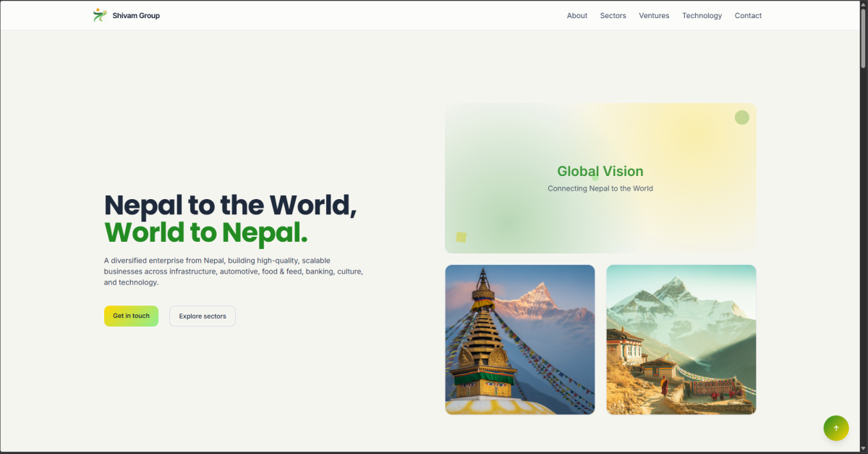The width and height of the screenshot is (868, 454).
Task: Open the mountain village image
Action: (681, 340)
